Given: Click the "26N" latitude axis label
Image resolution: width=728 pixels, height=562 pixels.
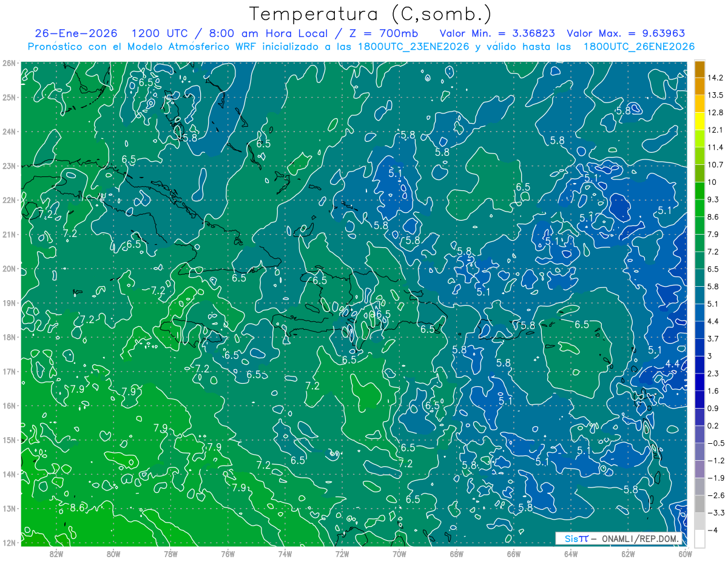Looking at the screenshot, I should pos(9,63).
